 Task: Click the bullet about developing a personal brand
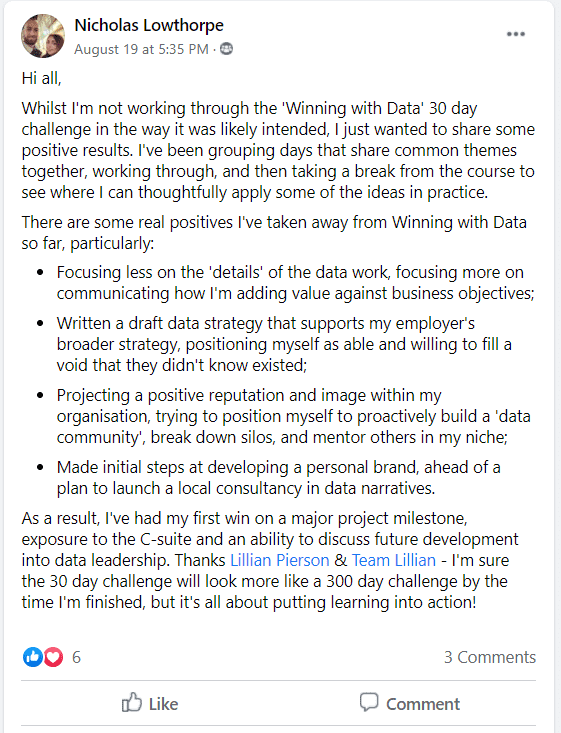[x=279, y=478]
